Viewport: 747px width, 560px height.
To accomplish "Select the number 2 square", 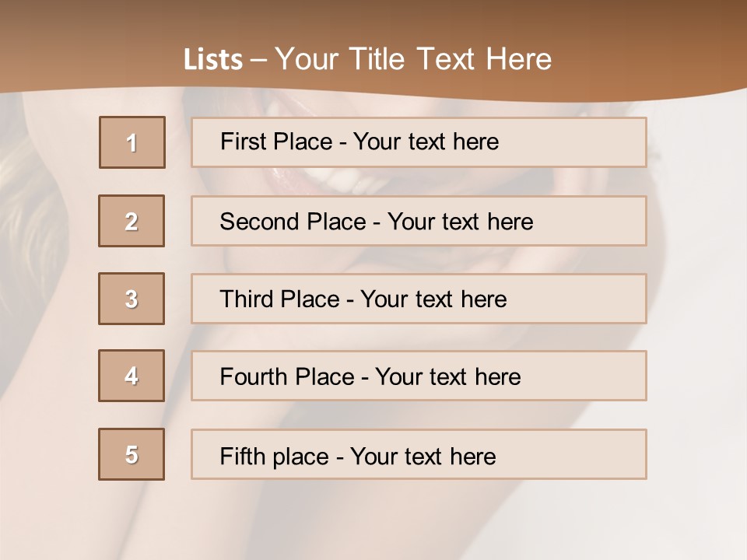I will [132, 221].
